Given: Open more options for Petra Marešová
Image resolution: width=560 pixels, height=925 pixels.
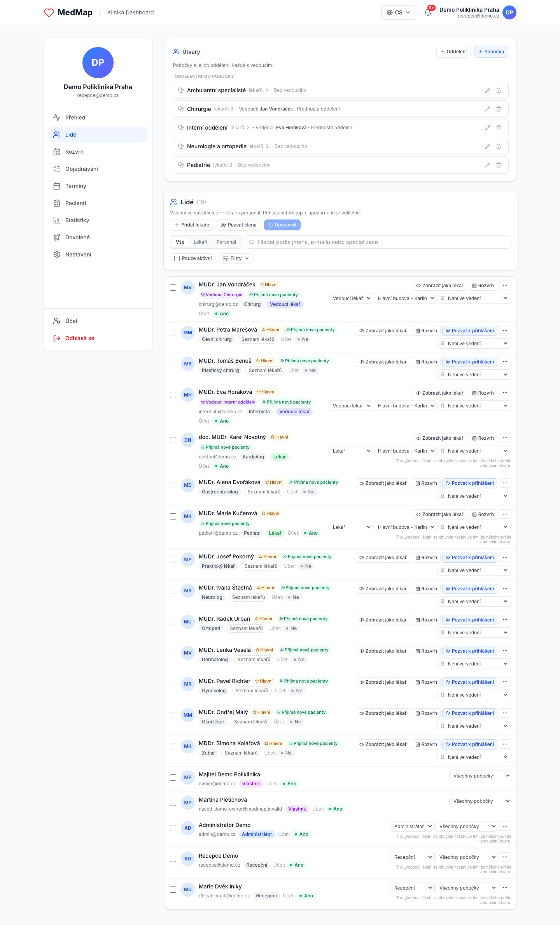Looking at the screenshot, I should coord(505,330).
